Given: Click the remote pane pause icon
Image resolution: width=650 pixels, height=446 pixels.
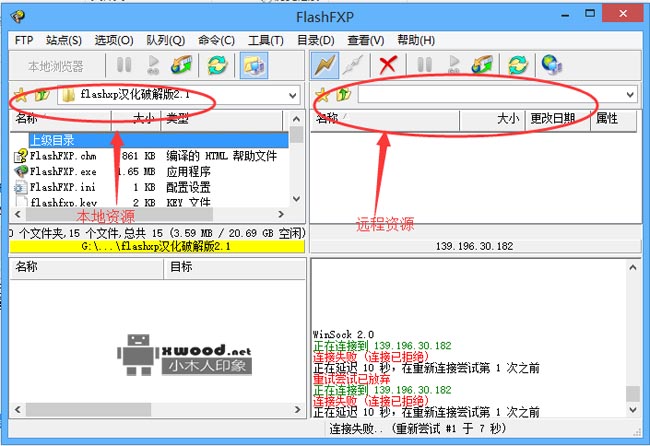Looking at the screenshot, I should pos(424,65).
